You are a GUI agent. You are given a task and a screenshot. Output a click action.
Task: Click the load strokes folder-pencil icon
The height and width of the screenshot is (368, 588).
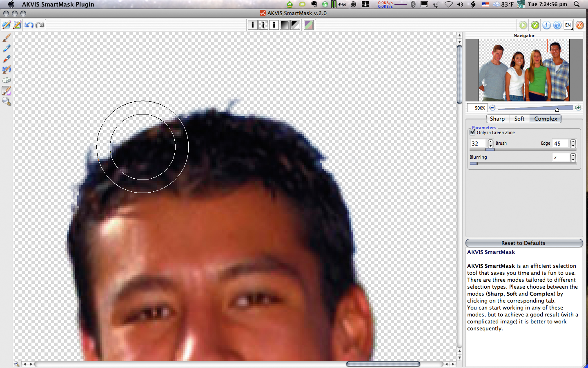[x=7, y=25]
